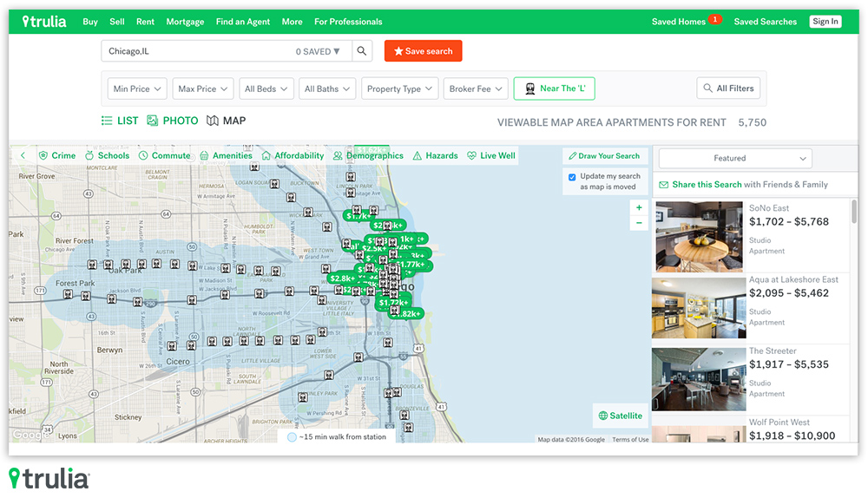The width and height of the screenshot is (868, 498).
Task: Switch map to Satellite view
Action: pos(620,416)
